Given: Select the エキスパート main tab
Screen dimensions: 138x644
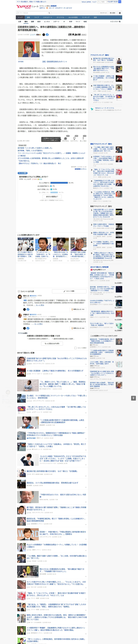Looking at the screenshot, I should pos(48,17).
